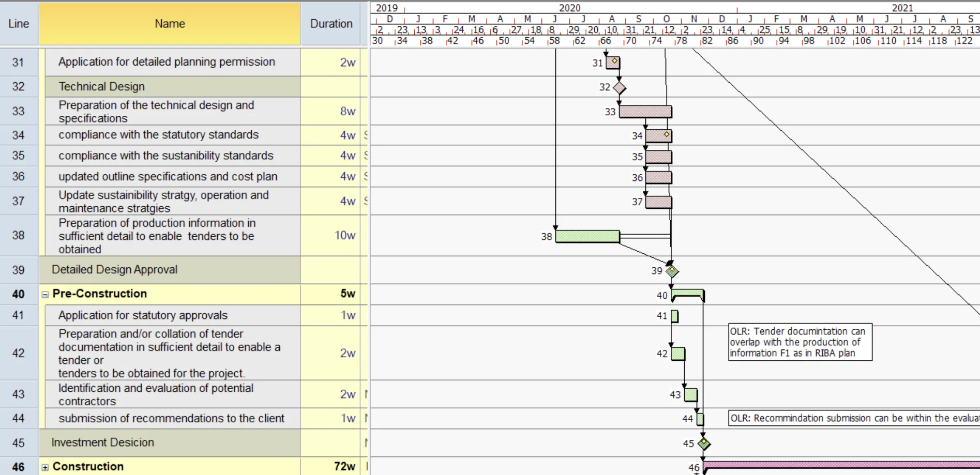Screen dimensions: 980x475
Task: Click the yellow marker on bar 34
Action: click(x=667, y=134)
